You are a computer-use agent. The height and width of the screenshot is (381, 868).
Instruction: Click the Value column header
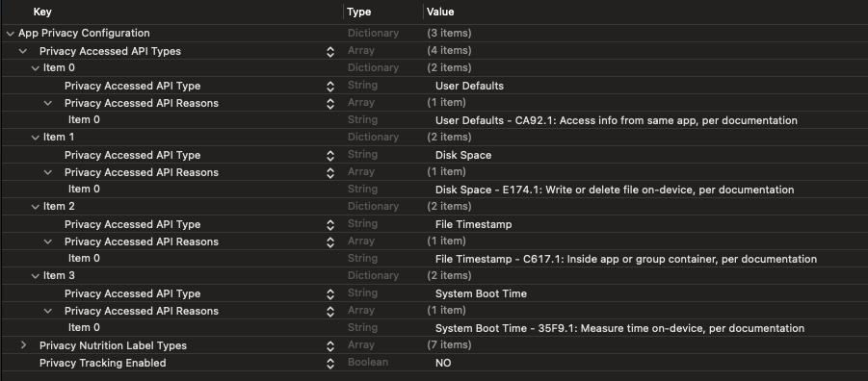(x=440, y=12)
